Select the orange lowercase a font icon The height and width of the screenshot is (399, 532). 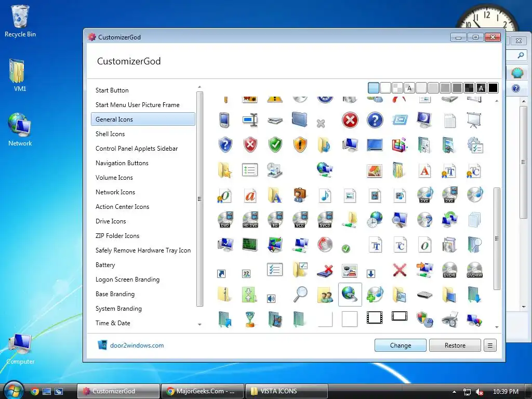[250, 195]
